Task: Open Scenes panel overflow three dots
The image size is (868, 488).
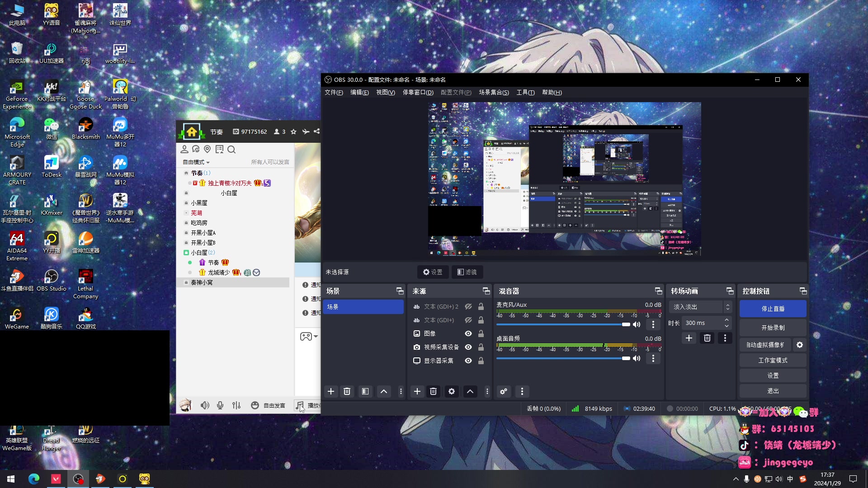Action: [x=401, y=391]
